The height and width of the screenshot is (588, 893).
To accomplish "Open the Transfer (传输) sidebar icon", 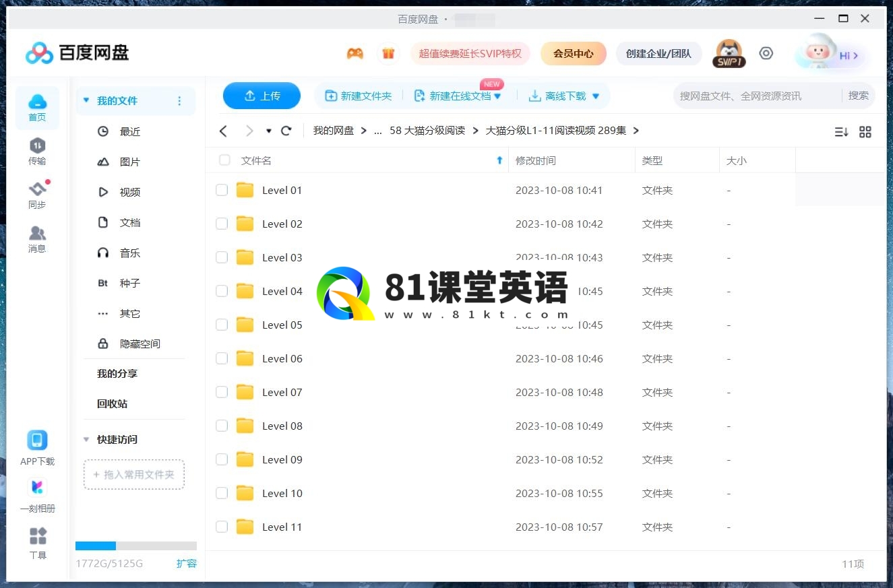I will click(x=37, y=152).
